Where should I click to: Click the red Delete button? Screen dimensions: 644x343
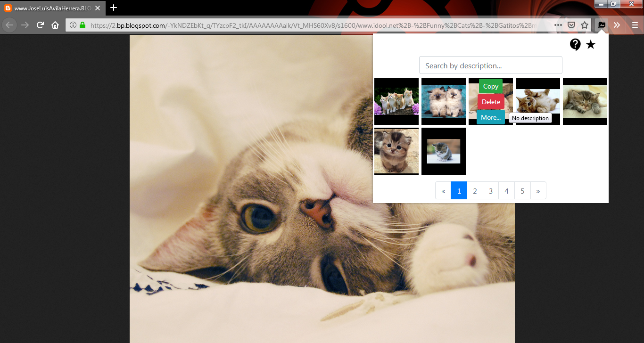pos(491,102)
